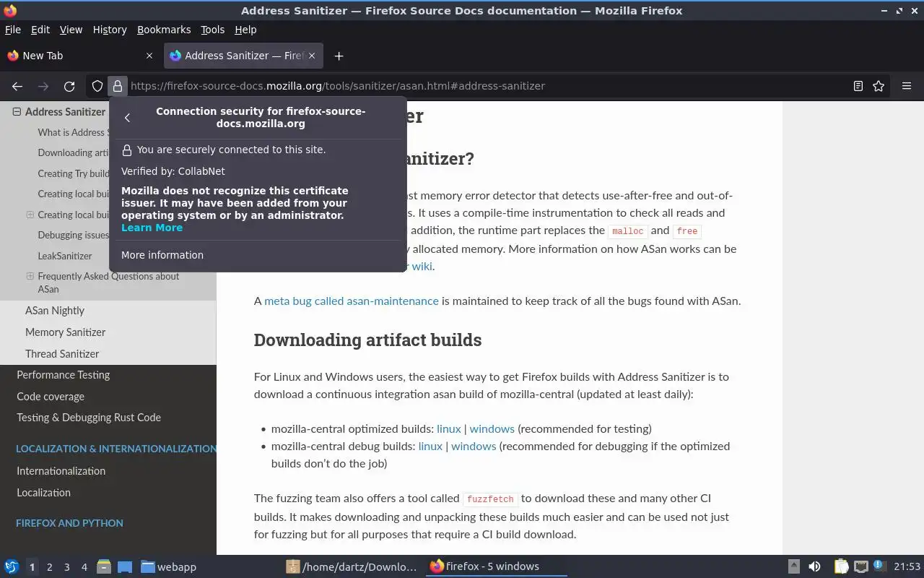Toggle Reader View icon in address bar
924x578 pixels.
point(858,86)
